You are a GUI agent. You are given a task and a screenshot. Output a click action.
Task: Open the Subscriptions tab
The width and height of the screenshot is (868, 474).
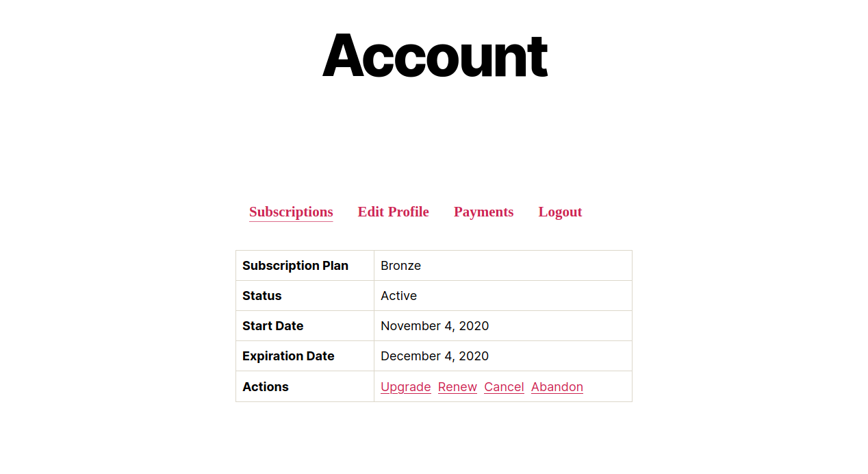click(x=291, y=212)
